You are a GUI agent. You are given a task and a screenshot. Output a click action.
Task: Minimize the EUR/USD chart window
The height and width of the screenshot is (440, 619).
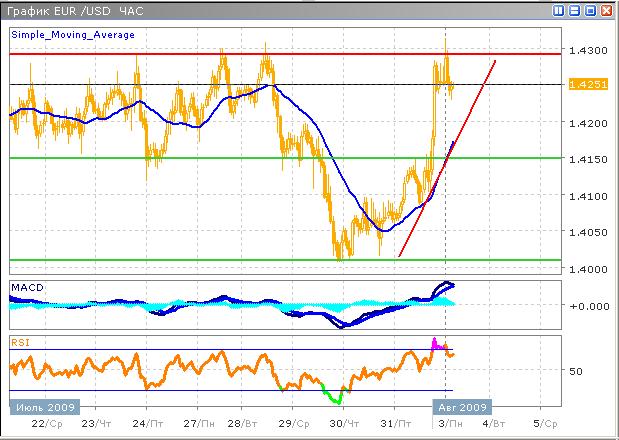coord(575,10)
